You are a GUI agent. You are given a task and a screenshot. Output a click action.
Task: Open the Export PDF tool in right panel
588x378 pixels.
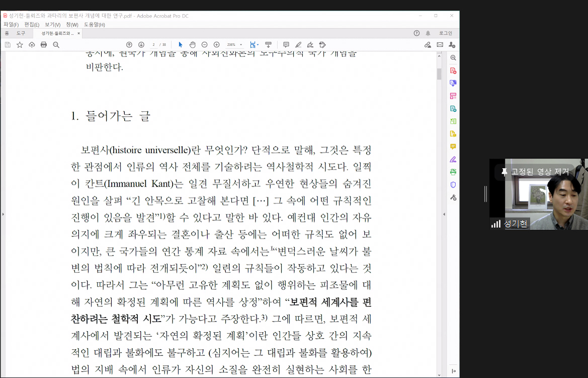(453, 109)
